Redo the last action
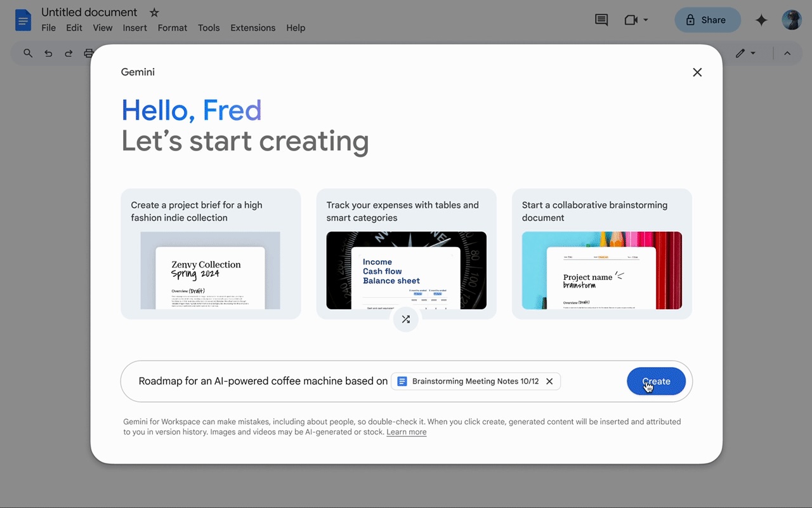The height and width of the screenshot is (508, 812). [x=69, y=53]
